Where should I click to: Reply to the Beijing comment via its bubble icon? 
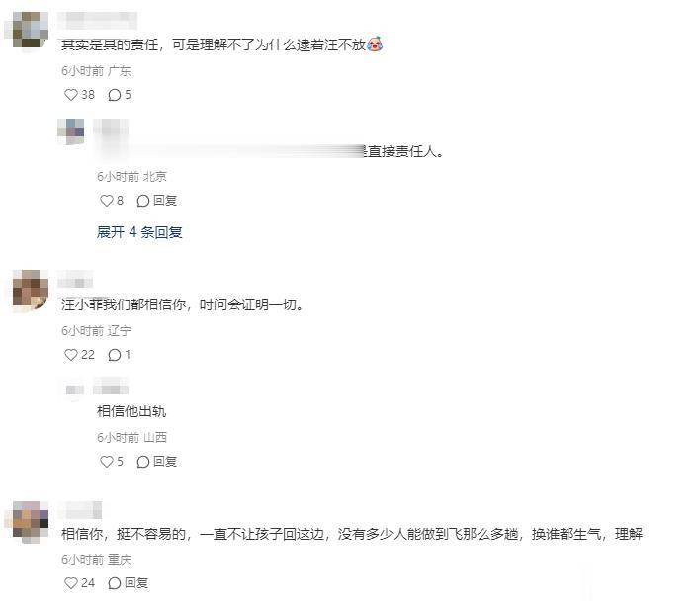(156, 201)
